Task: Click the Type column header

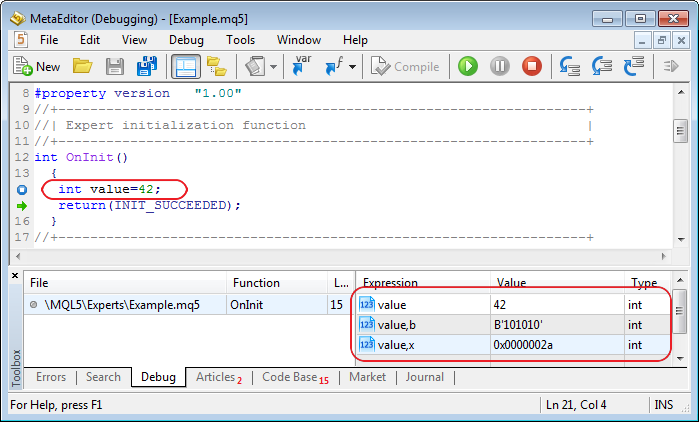Action: tap(647, 283)
